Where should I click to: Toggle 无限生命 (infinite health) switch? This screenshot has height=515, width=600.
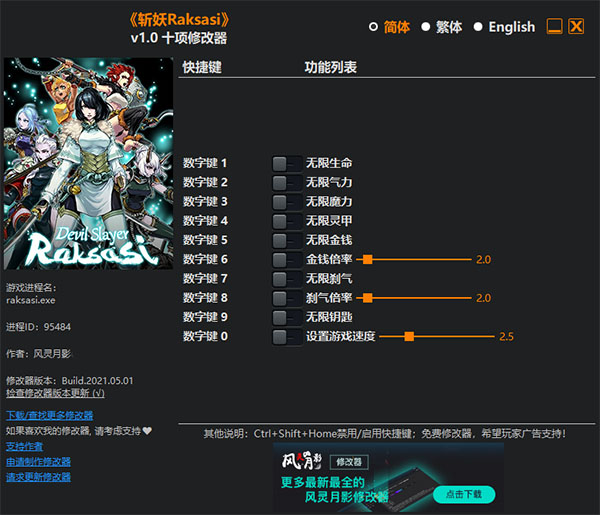(287, 163)
